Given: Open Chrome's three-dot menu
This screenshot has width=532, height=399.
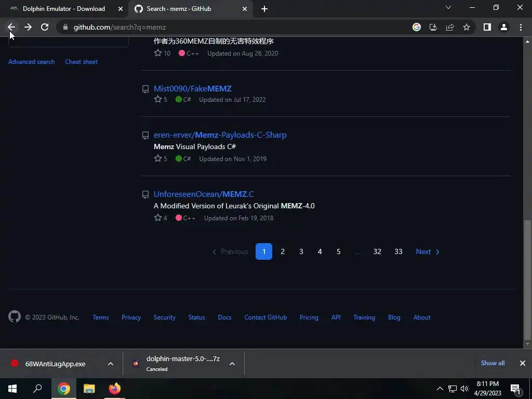Looking at the screenshot, I should pos(521,27).
